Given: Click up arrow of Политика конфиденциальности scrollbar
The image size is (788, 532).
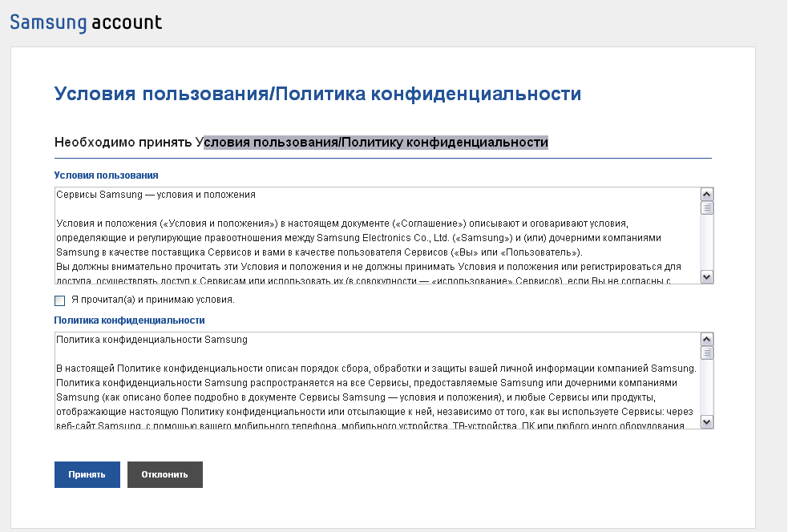Looking at the screenshot, I should coord(706,340).
